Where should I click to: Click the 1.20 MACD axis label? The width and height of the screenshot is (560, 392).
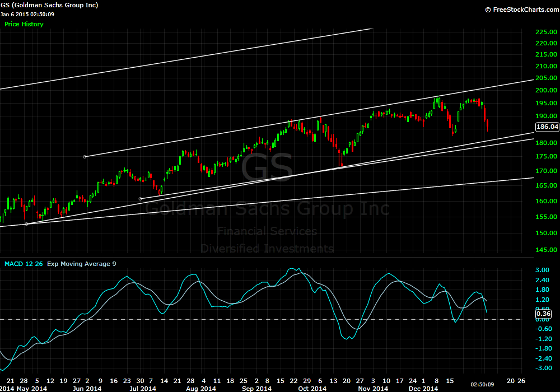542,300
